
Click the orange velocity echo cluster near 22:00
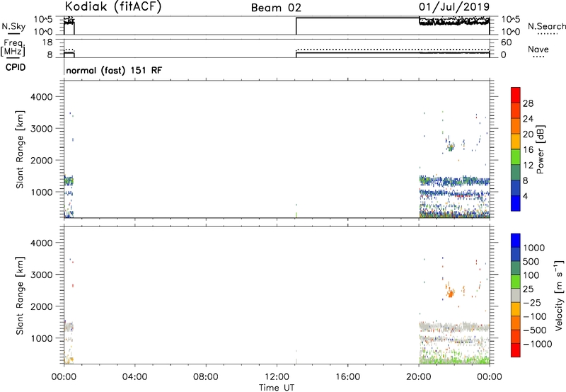tap(450, 292)
